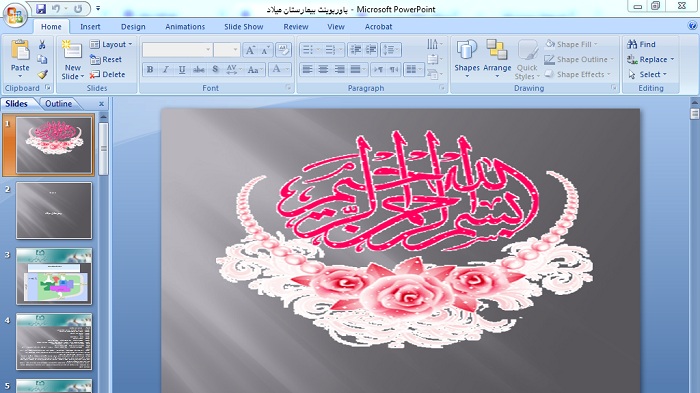
Task: Open PowerPoint help question mark
Action: pos(692,26)
